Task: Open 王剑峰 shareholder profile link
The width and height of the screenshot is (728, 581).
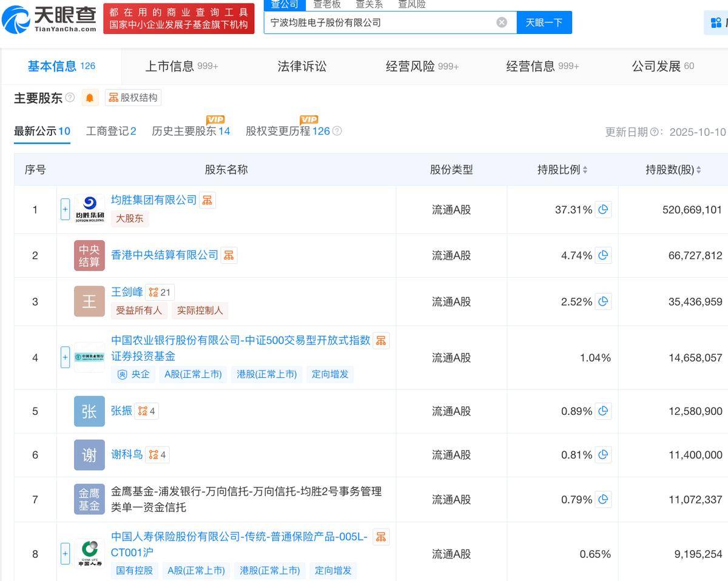Action: pos(127,292)
